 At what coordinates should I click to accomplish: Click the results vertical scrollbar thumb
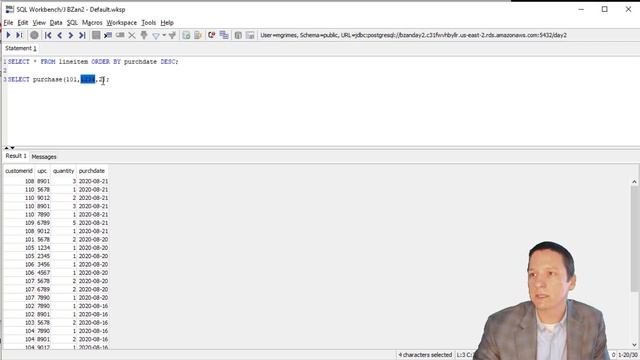pos(634,238)
